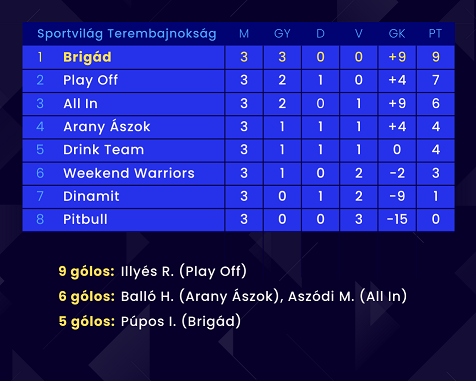Click the GY column header
The width and height of the screenshot is (476, 381).
tap(282, 34)
